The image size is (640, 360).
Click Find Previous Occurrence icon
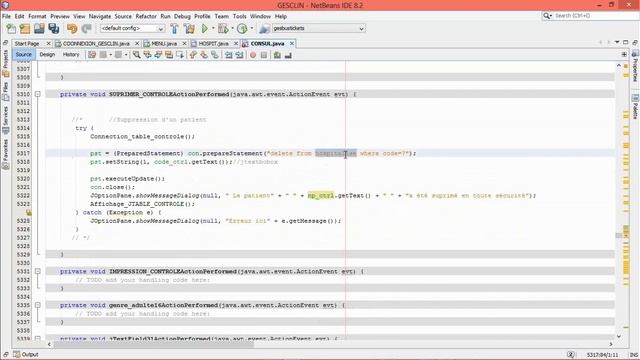coord(147,55)
